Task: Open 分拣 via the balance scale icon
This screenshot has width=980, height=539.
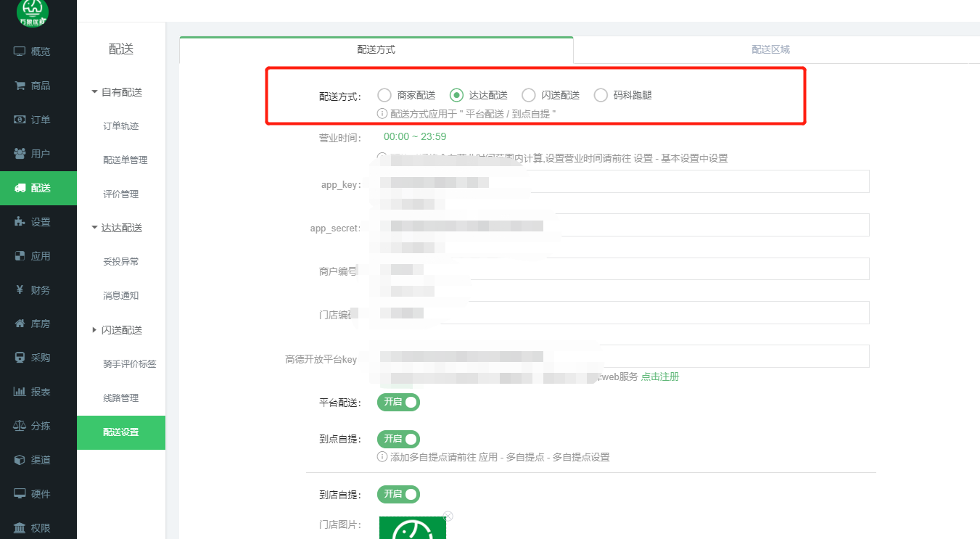Action: tap(20, 426)
